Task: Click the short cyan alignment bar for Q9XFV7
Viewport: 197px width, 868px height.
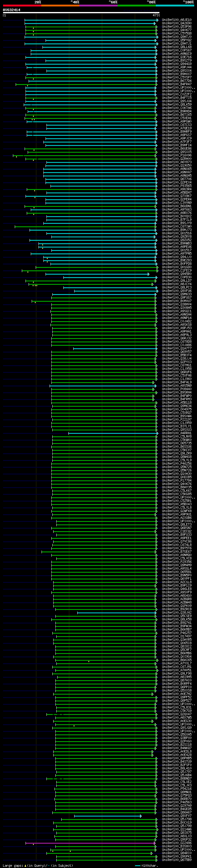Action: coord(108,816)
